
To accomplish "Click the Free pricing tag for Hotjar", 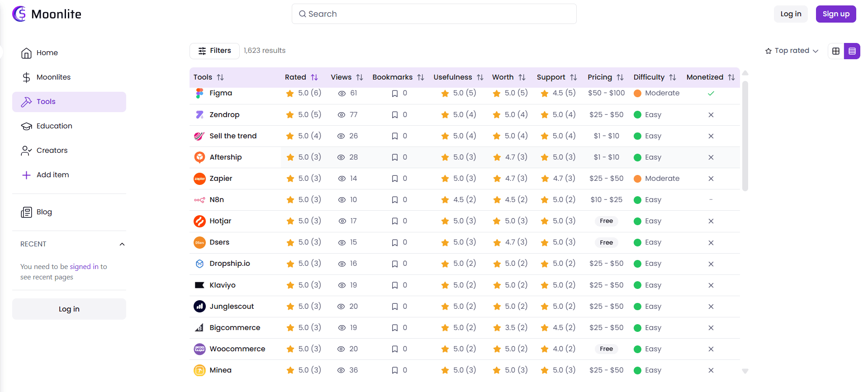I will coord(606,221).
